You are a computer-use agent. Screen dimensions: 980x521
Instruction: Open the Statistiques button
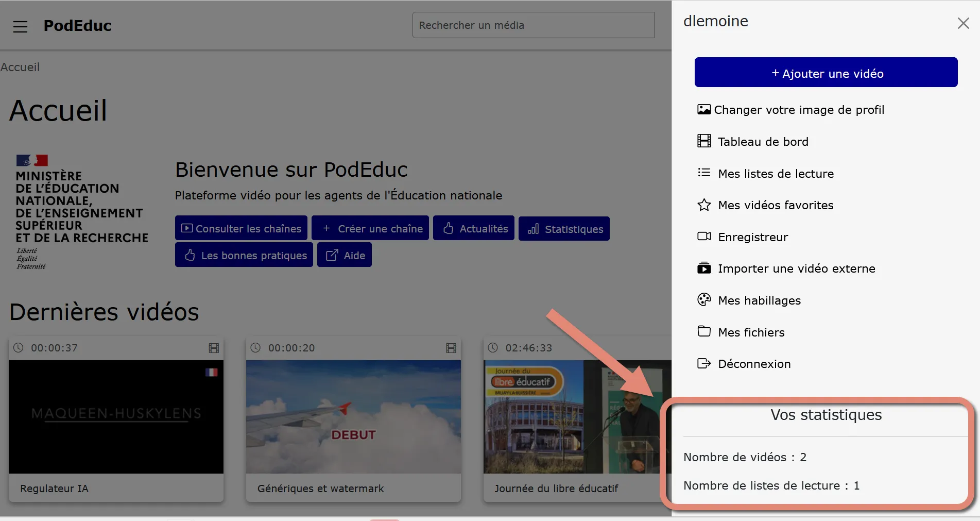[564, 229]
